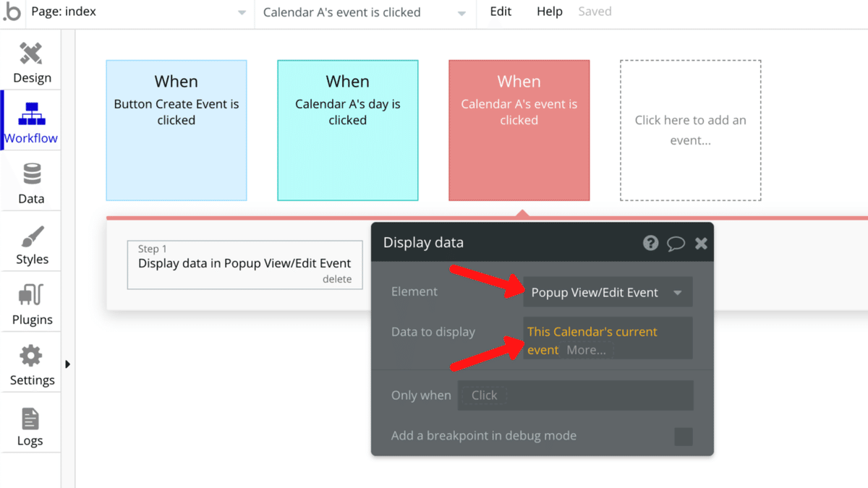Viewport: 868px width, 488px height.
Task: Enable the debug mode breakpoint checkbox
Action: (683, 436)
